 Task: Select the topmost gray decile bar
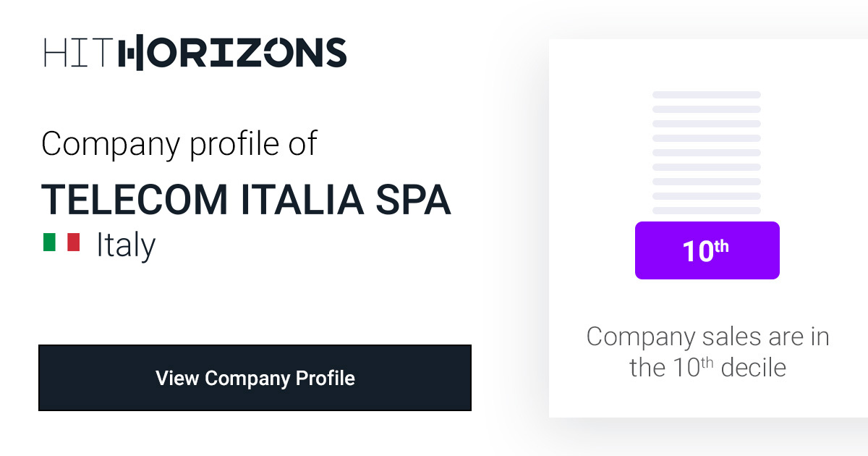(707, 95)
